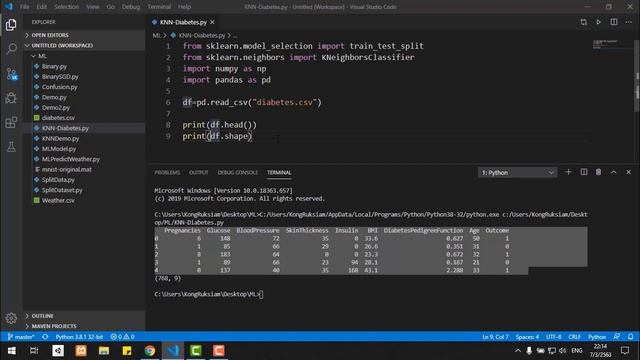Collapse the Untitled (Workspace) section
640x360 pixels.
(84, 45)
